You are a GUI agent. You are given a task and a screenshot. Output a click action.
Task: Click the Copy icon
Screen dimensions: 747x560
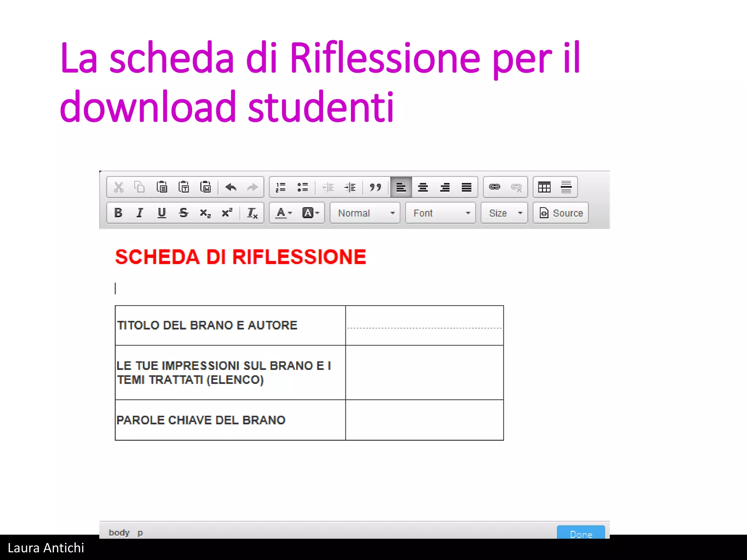[x=140, y=187]
